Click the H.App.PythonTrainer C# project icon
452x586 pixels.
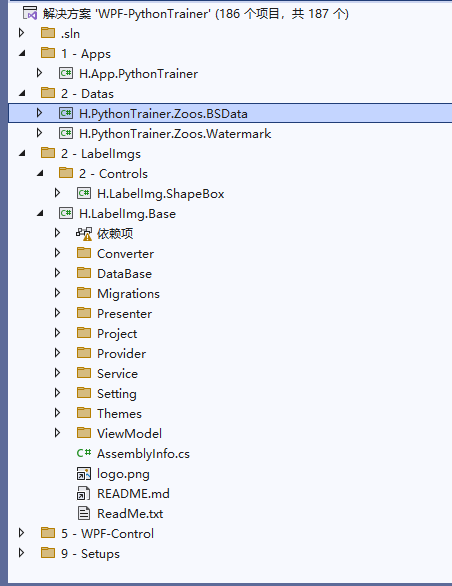coord(66,73)
